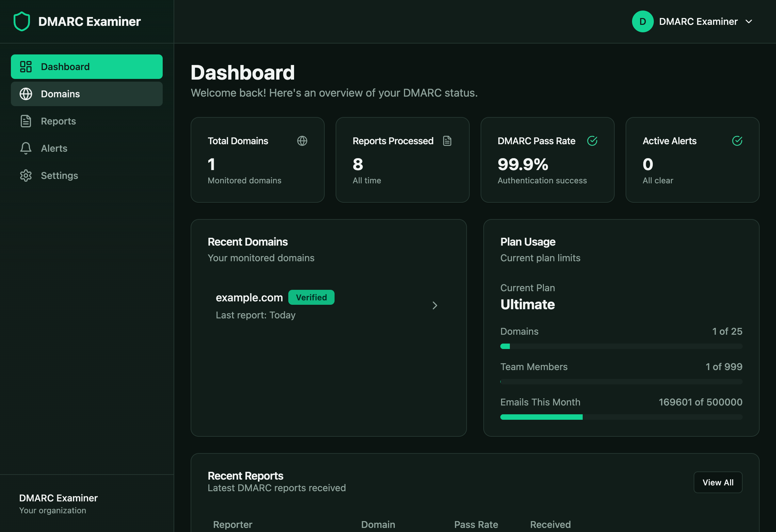Open the Alerts section from the sidebar

[x=54, y=148]
